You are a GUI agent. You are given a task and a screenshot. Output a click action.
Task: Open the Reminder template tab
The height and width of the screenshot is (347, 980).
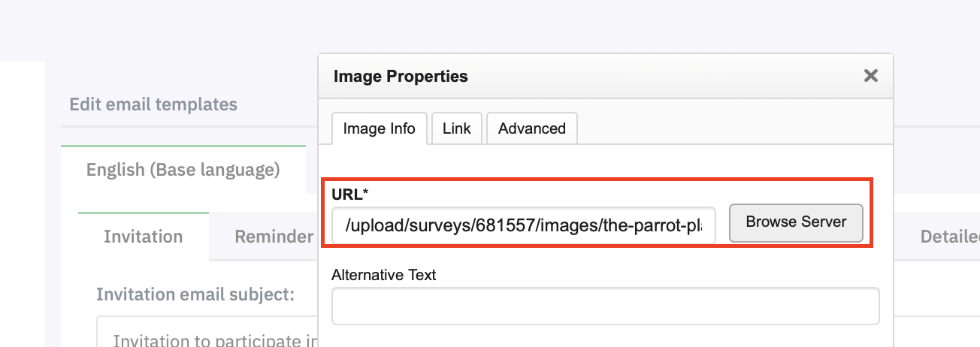pyautogui.click(x=274, y=237)
